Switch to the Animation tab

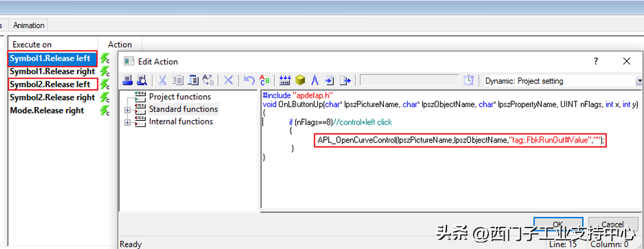(x=29, y=25)
